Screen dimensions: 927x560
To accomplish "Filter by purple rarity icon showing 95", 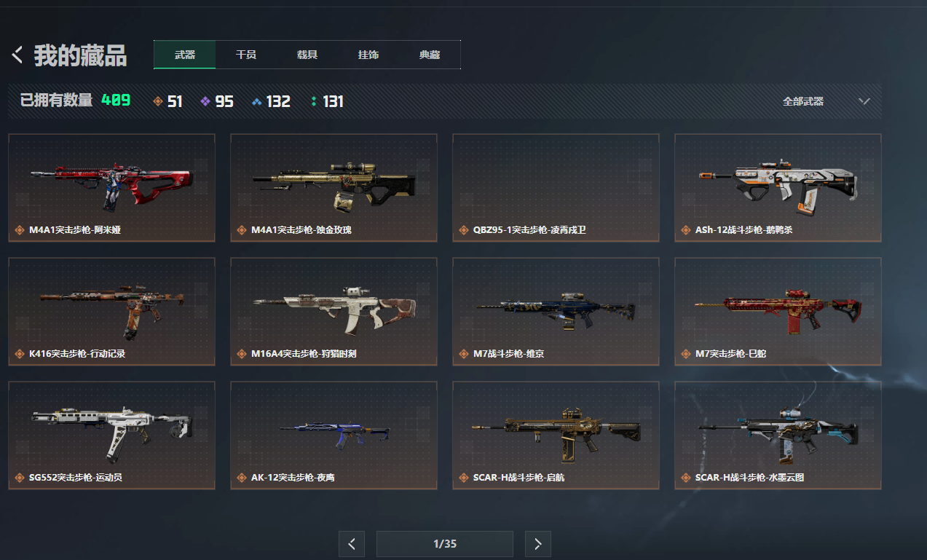I will tap(205, 101).
